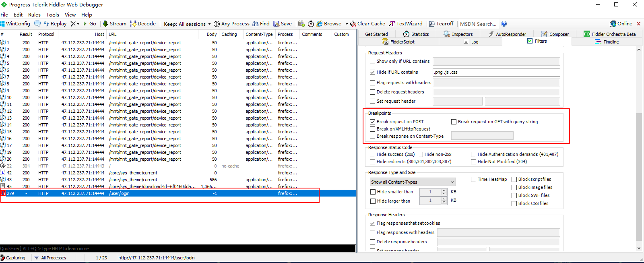Click scroll down arrow in Filters panel

pos(639,248)
